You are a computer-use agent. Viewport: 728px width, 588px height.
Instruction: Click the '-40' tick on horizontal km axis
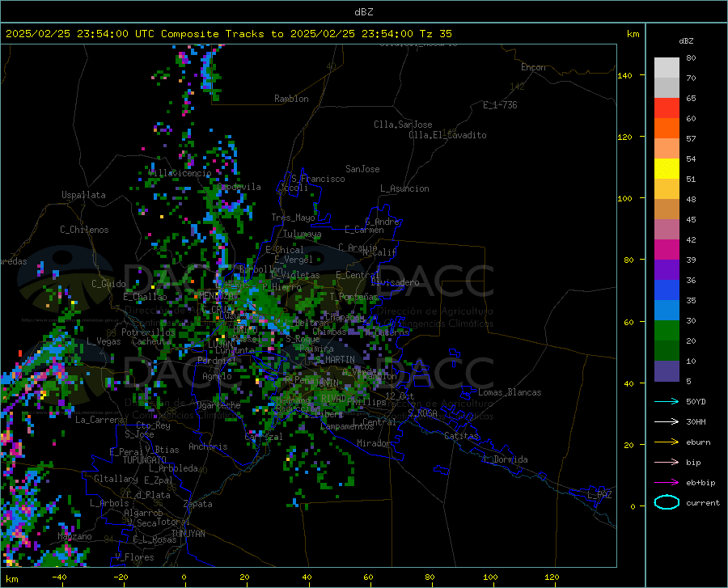(x=59, y=577)
